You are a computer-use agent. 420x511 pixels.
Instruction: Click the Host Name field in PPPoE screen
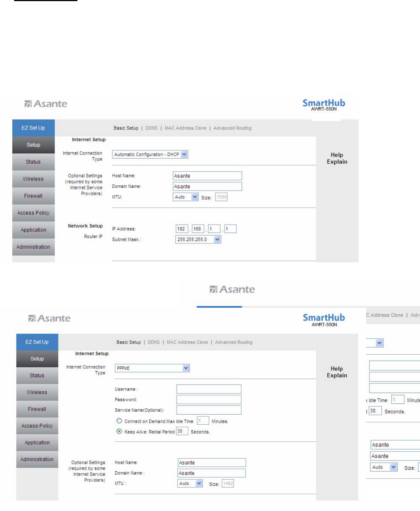pos(212,463)
